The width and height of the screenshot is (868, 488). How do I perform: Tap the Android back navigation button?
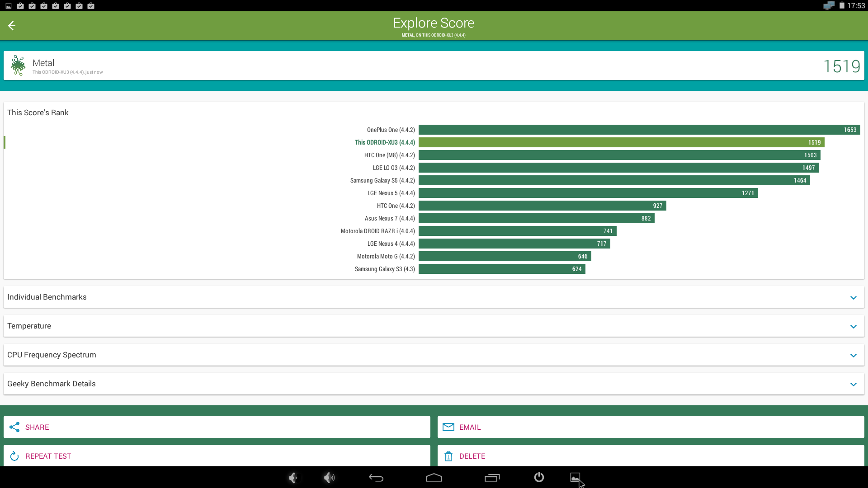[x=376, y=478]
